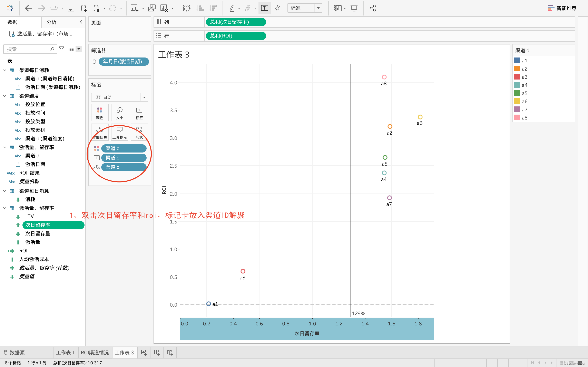This screenshot has width=588, height=367.
Task: Click the undo back arrow icon
Action: [x=28, y=8]
